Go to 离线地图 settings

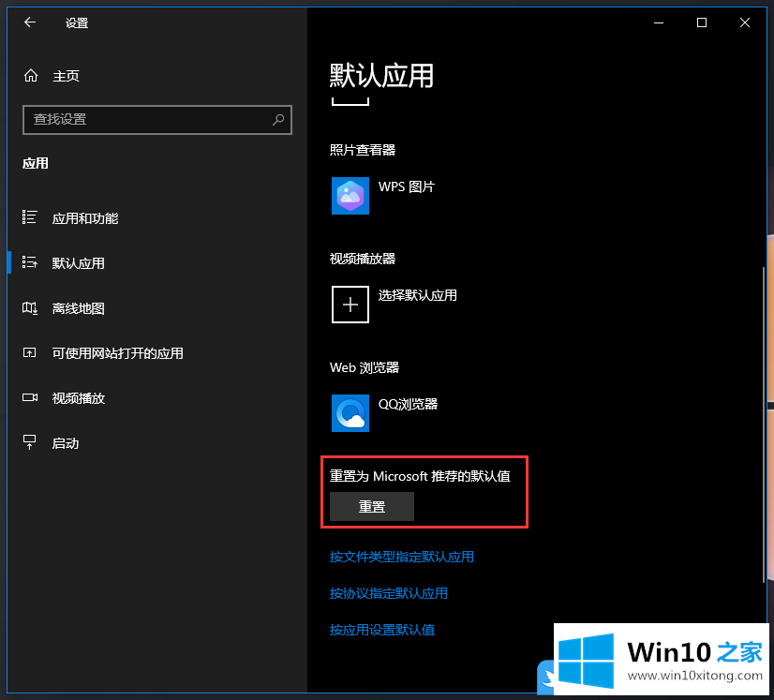pyautogui.click(x=79, y=308)
